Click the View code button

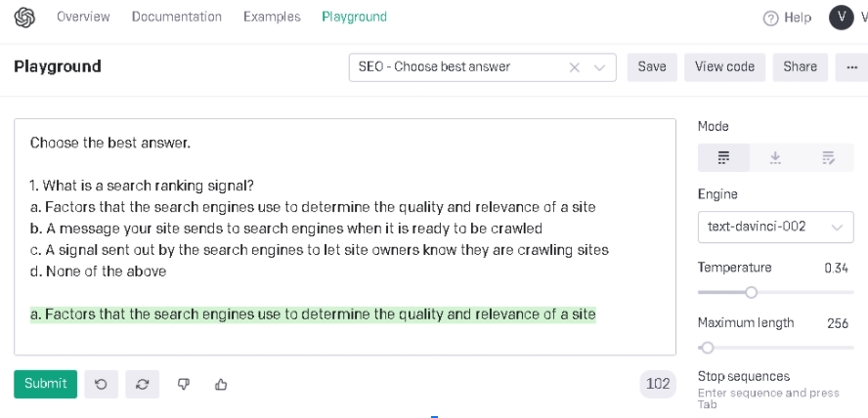724,67
